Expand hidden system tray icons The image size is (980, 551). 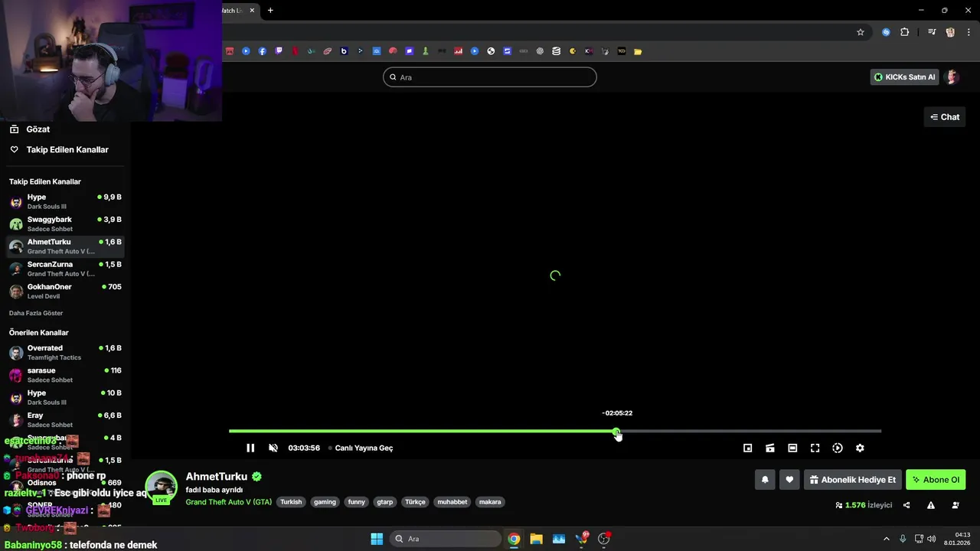(887, 539)
